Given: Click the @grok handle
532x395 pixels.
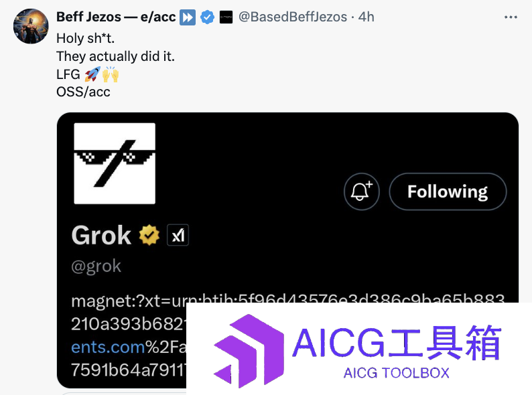Looking at the screenshot, I should pyautogui.click(x=96, y=266).
